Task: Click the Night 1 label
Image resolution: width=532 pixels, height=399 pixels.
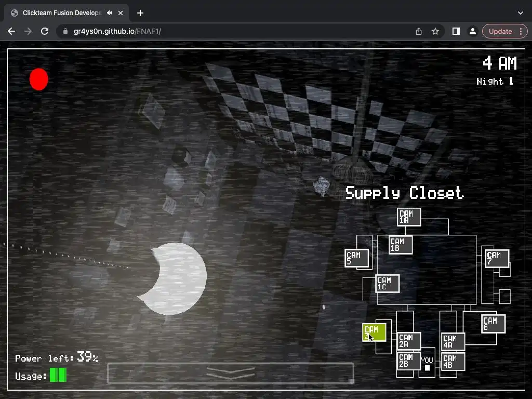Action: pyautogui.click(x=495, y=81)
